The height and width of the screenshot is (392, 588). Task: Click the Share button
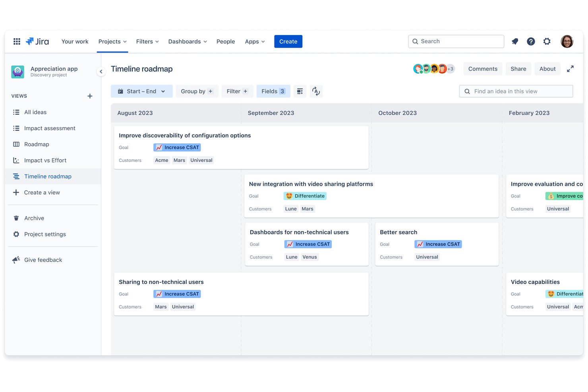(x=518, y=69)
